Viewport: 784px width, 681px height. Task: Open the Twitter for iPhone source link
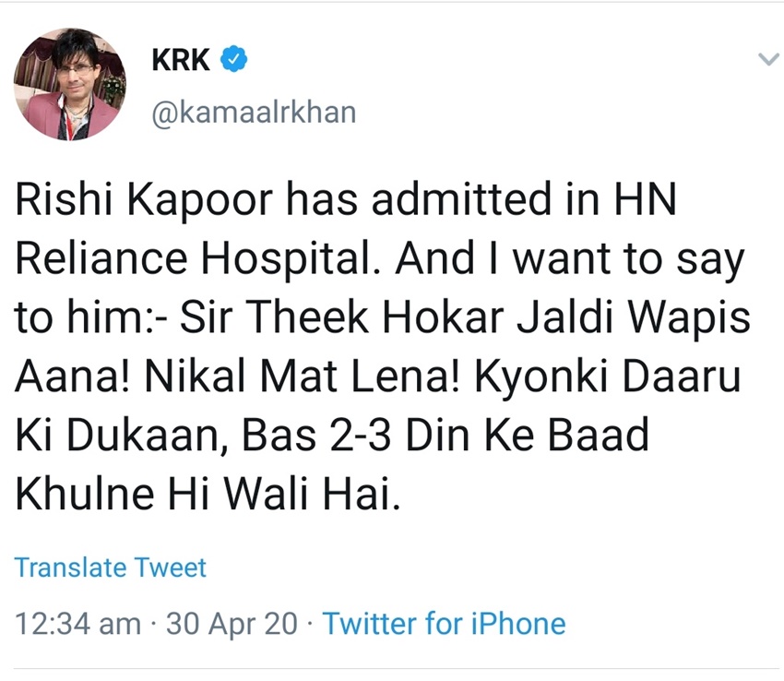coord(444,624)
